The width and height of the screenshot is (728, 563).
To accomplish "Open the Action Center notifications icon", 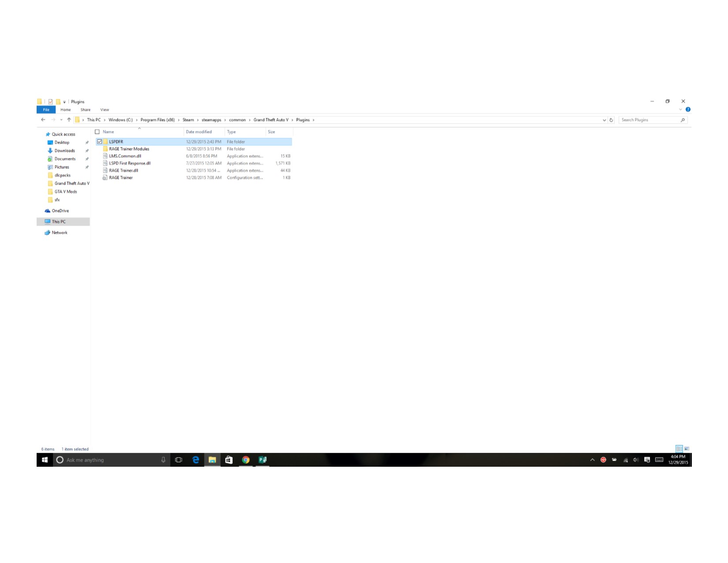I will 647,460.
